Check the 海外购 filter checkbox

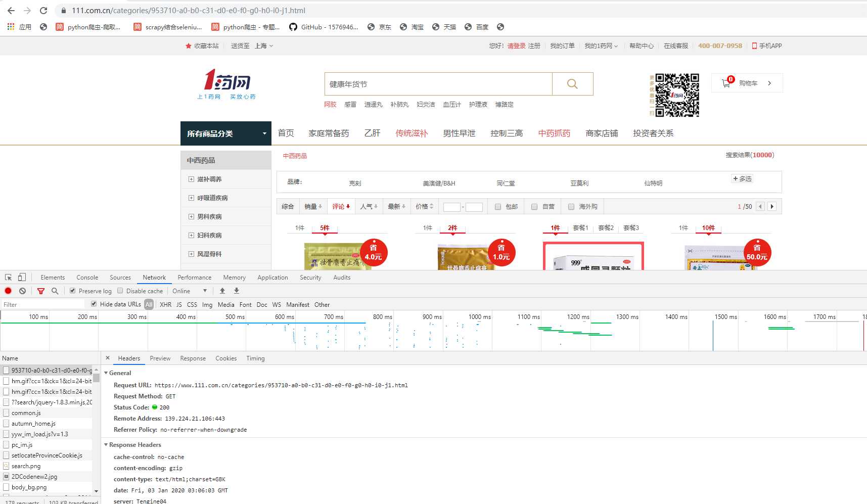coord(571,207)
